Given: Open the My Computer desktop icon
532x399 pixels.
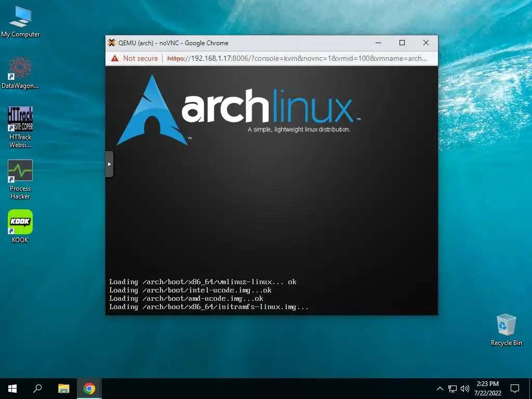Looking at the screenshot, I should [x=20, y=22].
